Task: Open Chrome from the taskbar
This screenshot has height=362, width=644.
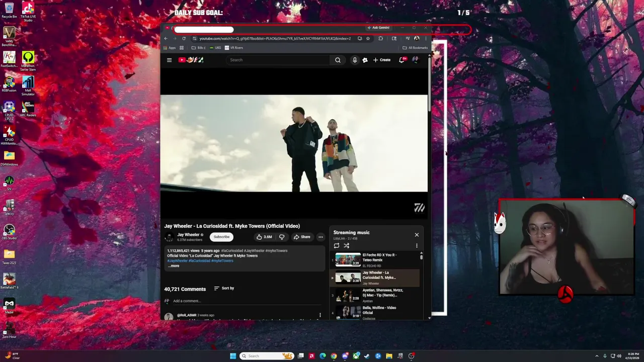Action: point(334,356)
